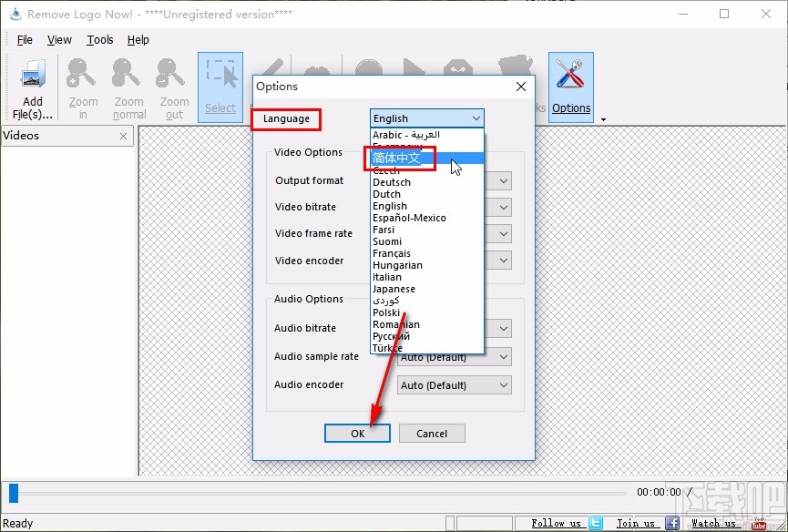Click the YouTube icon next to Watch us

tap(758, 523)
